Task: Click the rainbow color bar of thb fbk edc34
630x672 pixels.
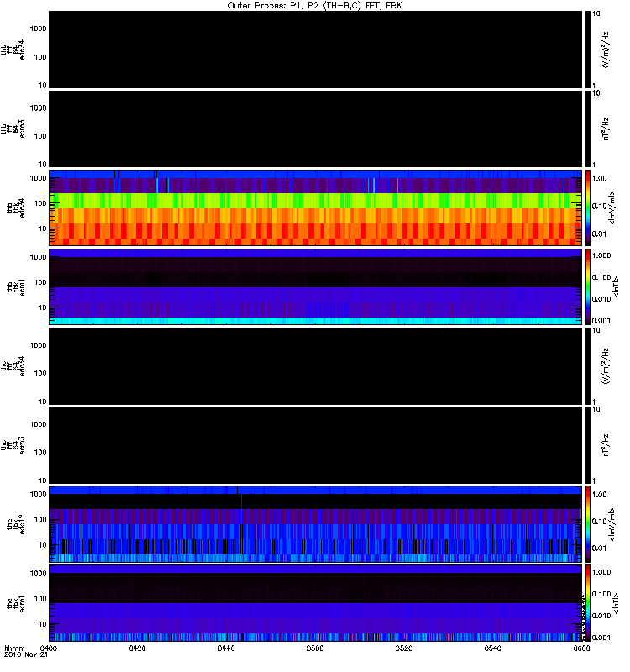Action: pyautogui.click(x=587, y=207)
